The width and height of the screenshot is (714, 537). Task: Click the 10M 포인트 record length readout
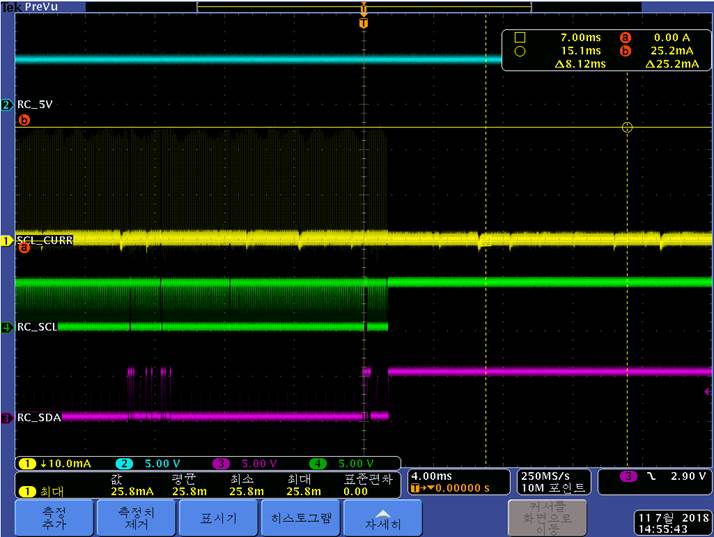pyautogui.click(x=552, y=488)
